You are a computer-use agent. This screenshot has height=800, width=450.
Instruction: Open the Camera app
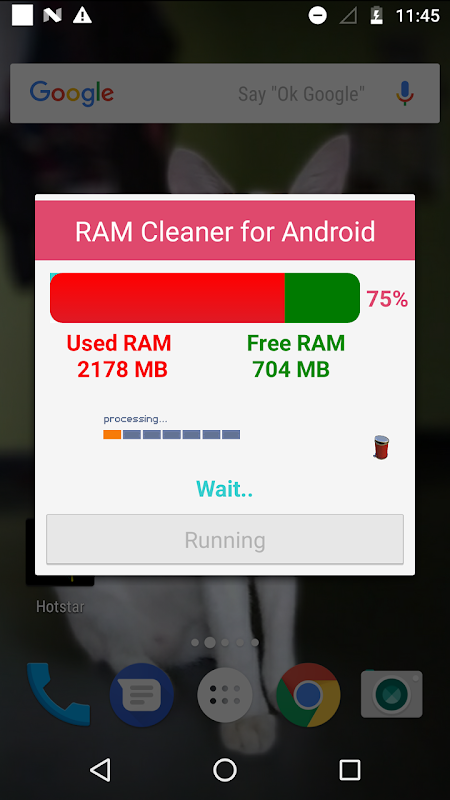tap(391, 694)
